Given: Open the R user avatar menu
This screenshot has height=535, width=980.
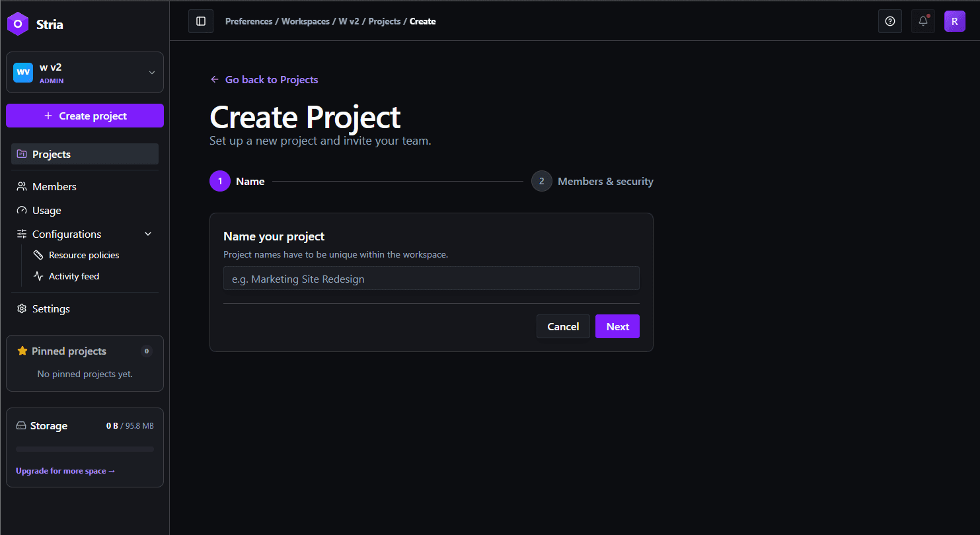Looking at the screenshot, I should point(955,21).
